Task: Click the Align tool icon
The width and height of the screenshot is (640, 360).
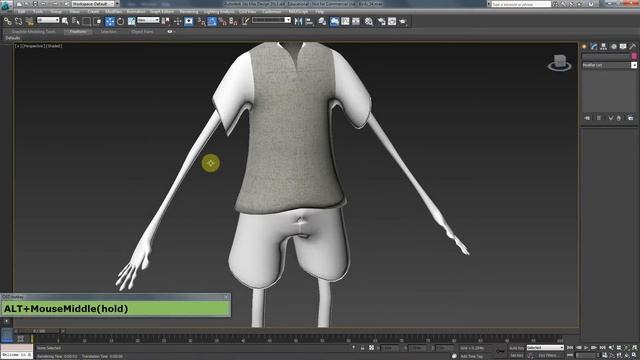Action: (309, 21)
